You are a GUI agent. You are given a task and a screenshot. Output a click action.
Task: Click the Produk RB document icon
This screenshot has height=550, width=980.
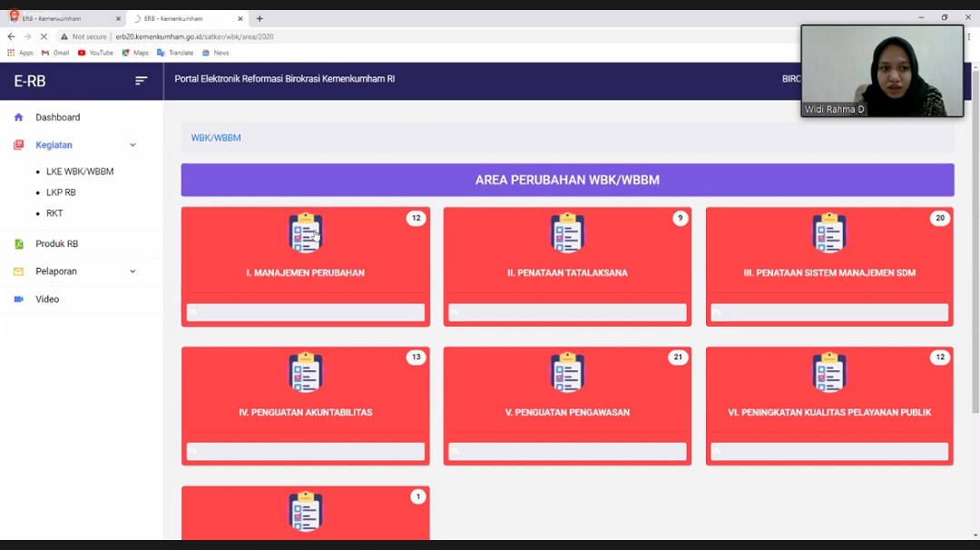[18, 244]
